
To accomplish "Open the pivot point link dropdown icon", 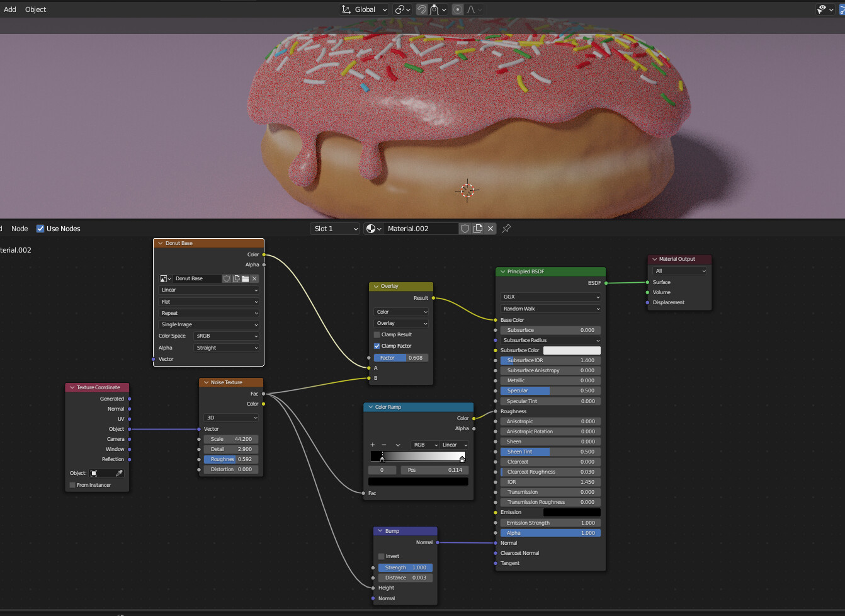I will point(402,9).
